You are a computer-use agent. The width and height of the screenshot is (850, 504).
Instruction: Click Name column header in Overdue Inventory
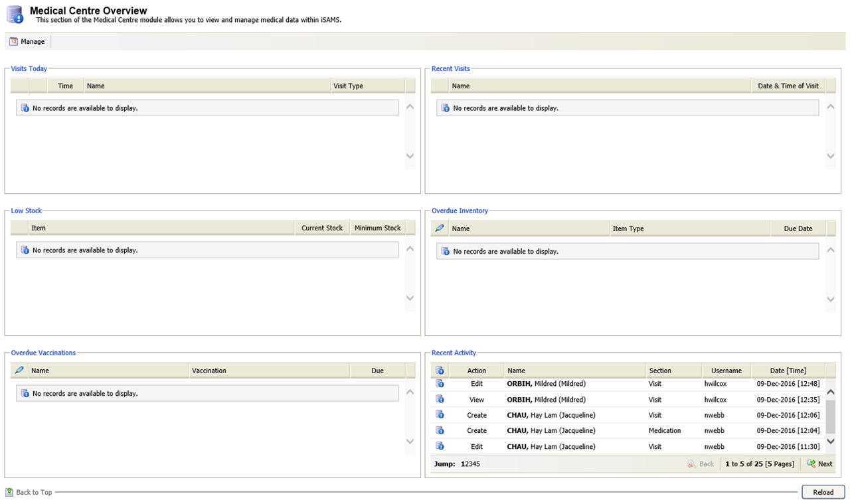pyautogui.click(x=529, y=228)
